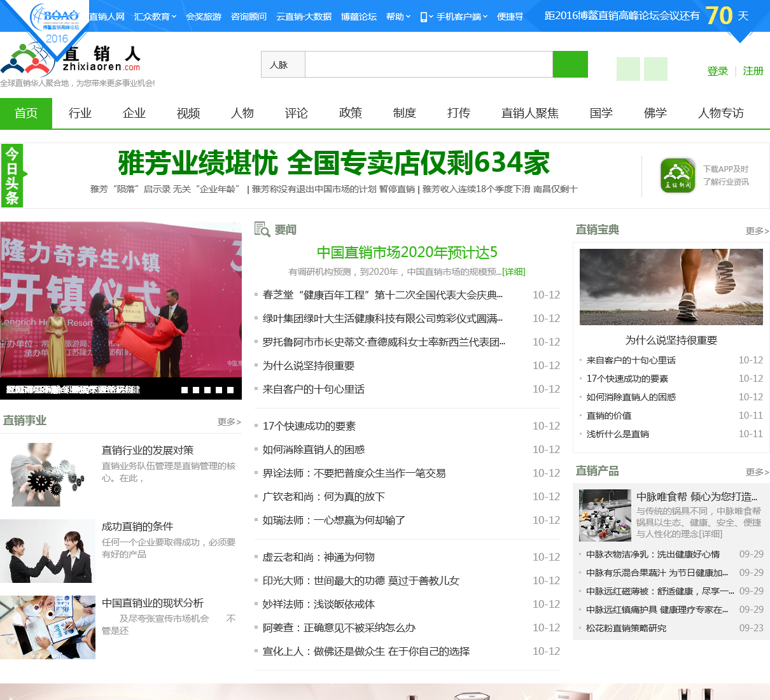Image resolution: width=770 pixels, height=700 pixels.
Task: Open the 打传 navigation tab
Action: [459, 113]
